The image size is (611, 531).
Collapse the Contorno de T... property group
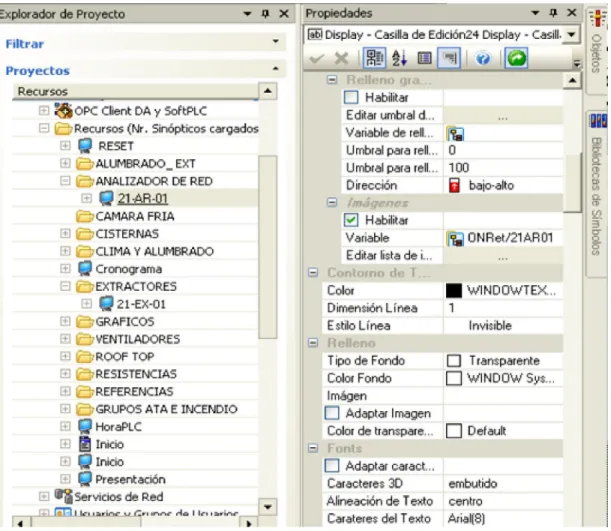[x=313, y=272]
